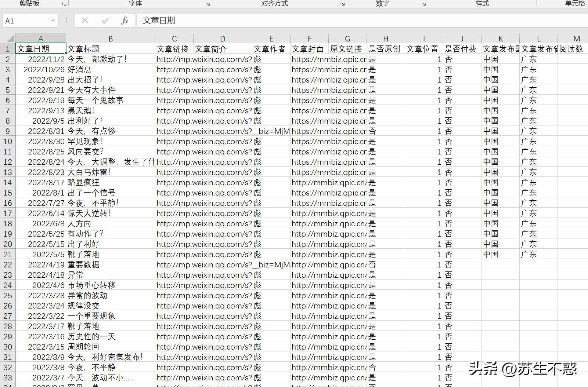Select column K header
Viewport: 588px width, 387px height.
point(500,39)
